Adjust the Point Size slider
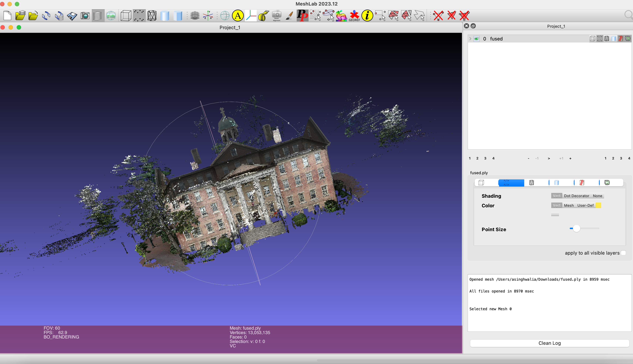The image size is (633, 364). click(577, 229)
